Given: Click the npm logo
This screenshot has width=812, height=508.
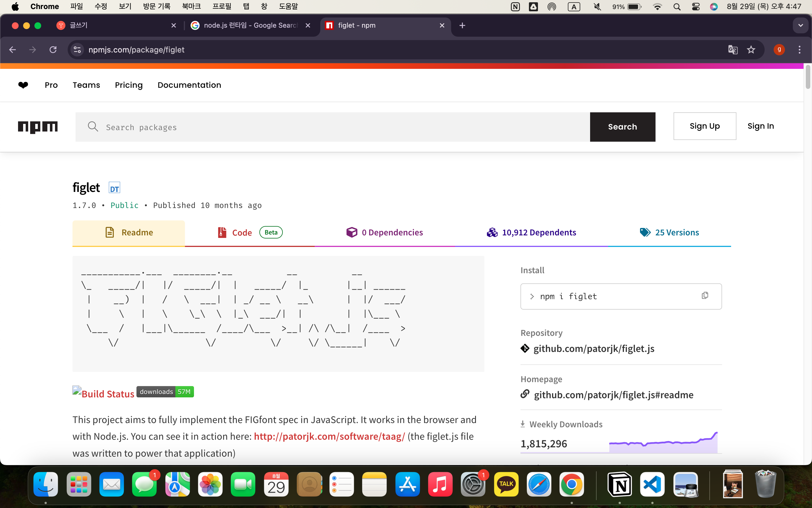Looking at the screenshot, I should 38,127.
